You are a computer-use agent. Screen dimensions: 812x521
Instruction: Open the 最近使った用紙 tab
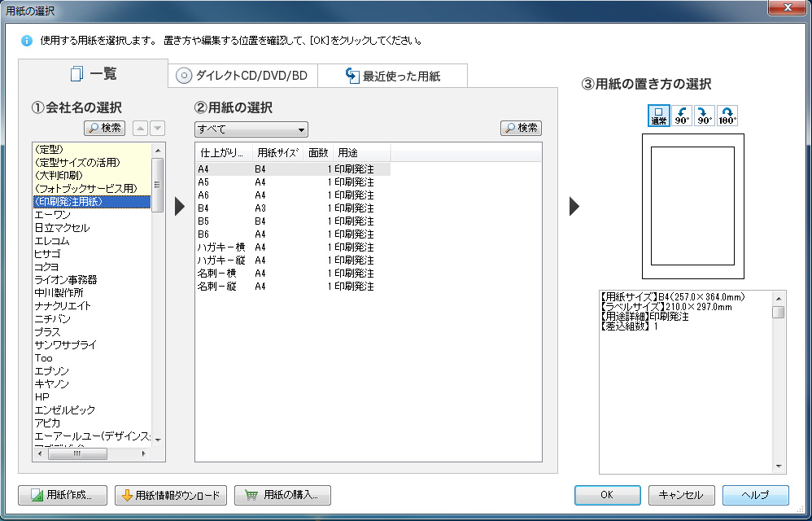tap(392, 76)
